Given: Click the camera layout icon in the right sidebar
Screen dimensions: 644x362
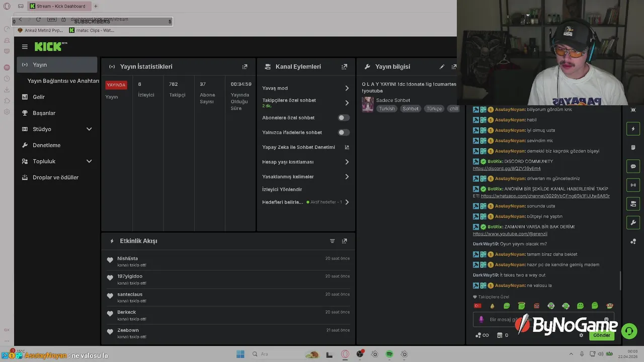Looking at the screenshot, I should coord(633,204).
